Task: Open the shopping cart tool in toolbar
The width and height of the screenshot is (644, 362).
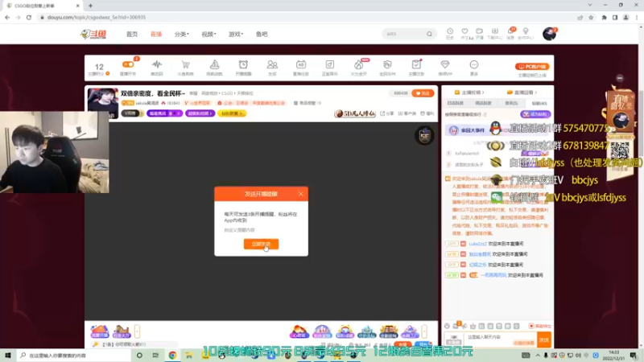Action: tap(186, 64)
